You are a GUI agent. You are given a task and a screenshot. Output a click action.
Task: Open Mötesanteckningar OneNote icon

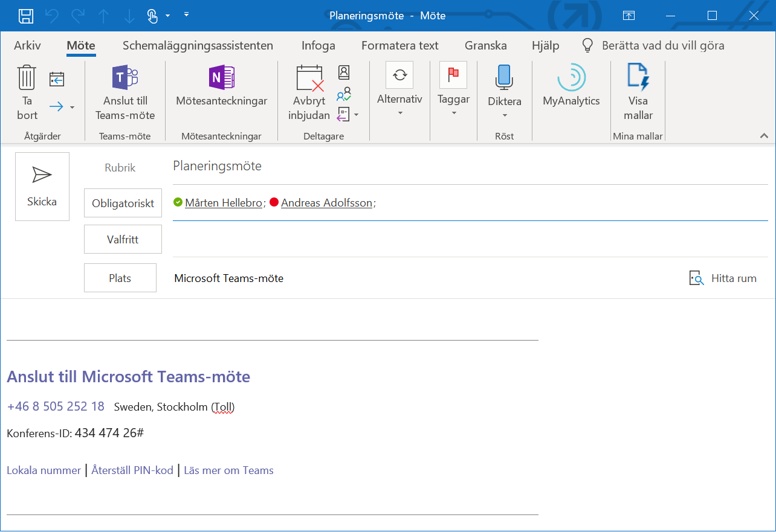pos(222,78)
